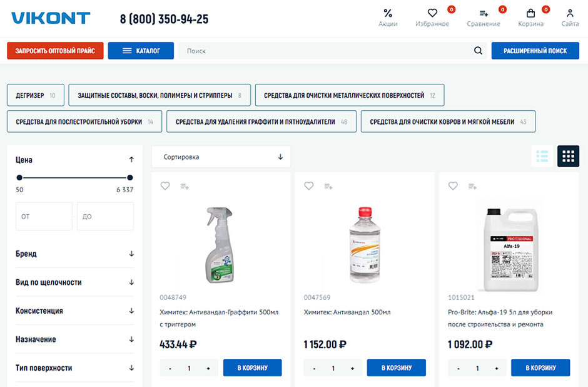Viewport: 588px width, 387px height.
Task: Expand the Консистенция filter
Action: [74, 311]
